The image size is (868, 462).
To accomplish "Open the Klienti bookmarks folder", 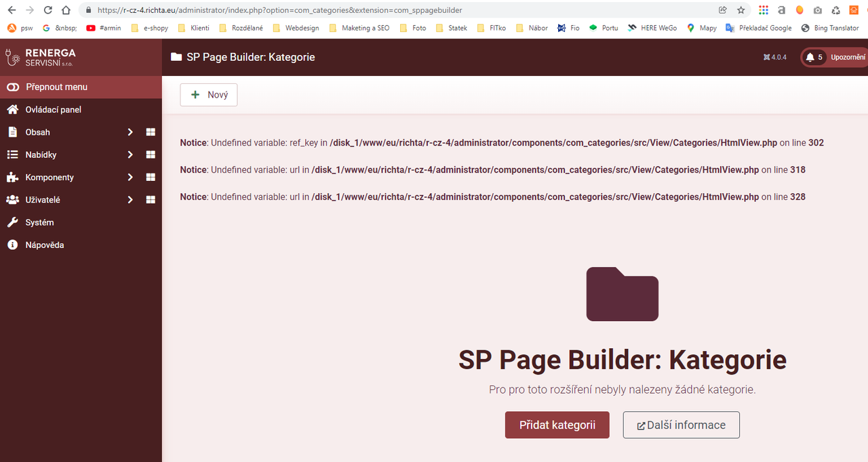I will pyautogui.click(x=193, y=28).
